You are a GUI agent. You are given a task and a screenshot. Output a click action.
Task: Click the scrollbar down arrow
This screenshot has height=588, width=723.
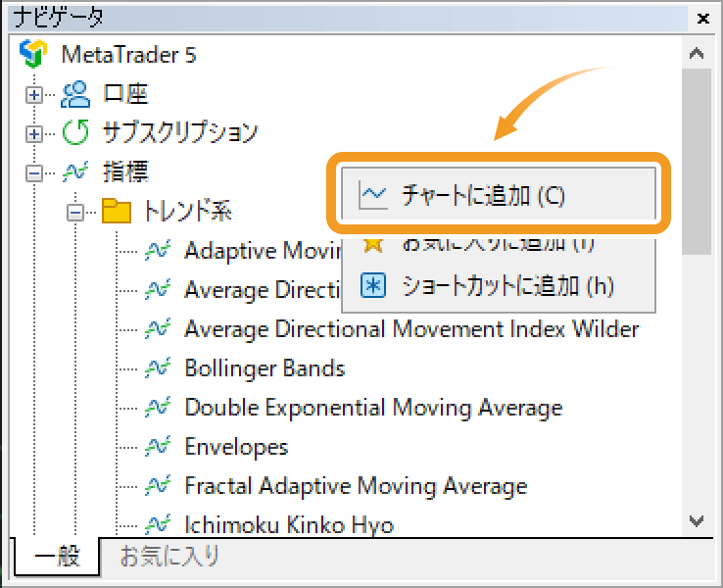coord(697,521)
